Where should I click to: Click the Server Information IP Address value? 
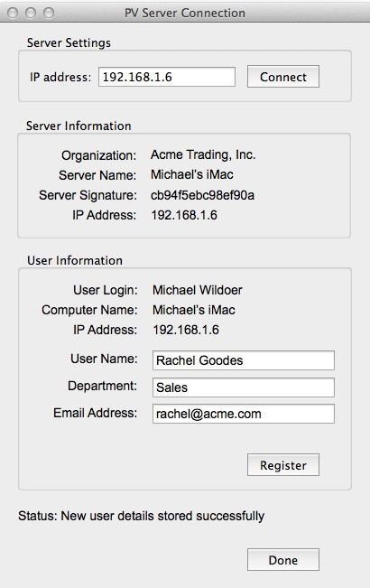(x=184, y=215)
